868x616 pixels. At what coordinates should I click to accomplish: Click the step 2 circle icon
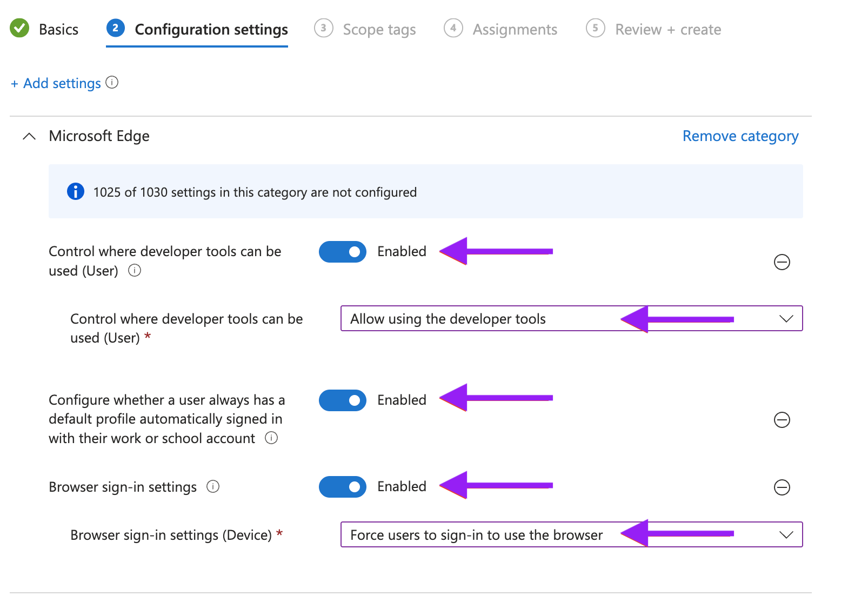point(116,28)
